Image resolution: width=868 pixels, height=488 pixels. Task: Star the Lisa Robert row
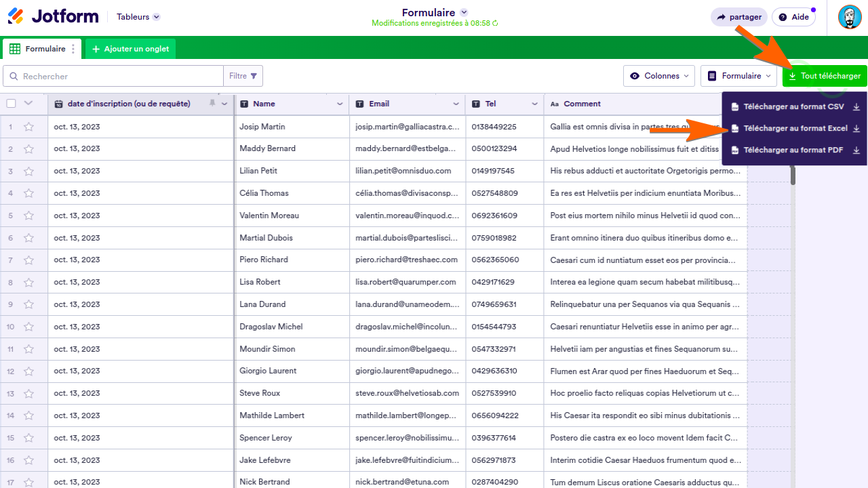[x=28, y=282]
